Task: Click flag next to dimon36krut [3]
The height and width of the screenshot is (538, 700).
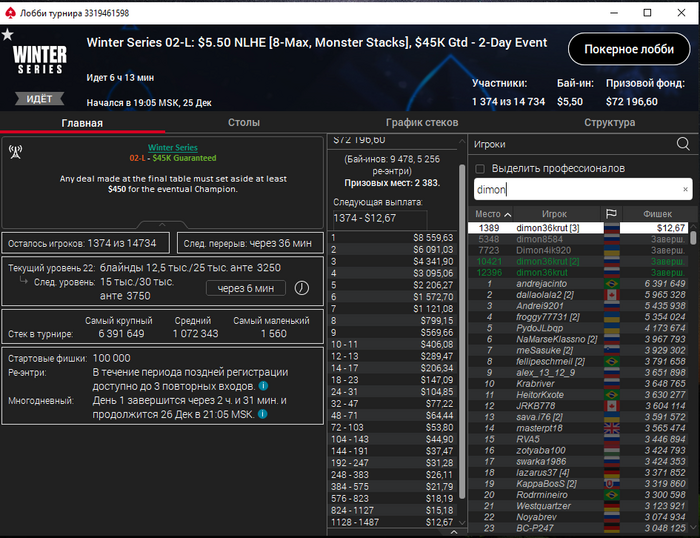Action: click(611, 228)
